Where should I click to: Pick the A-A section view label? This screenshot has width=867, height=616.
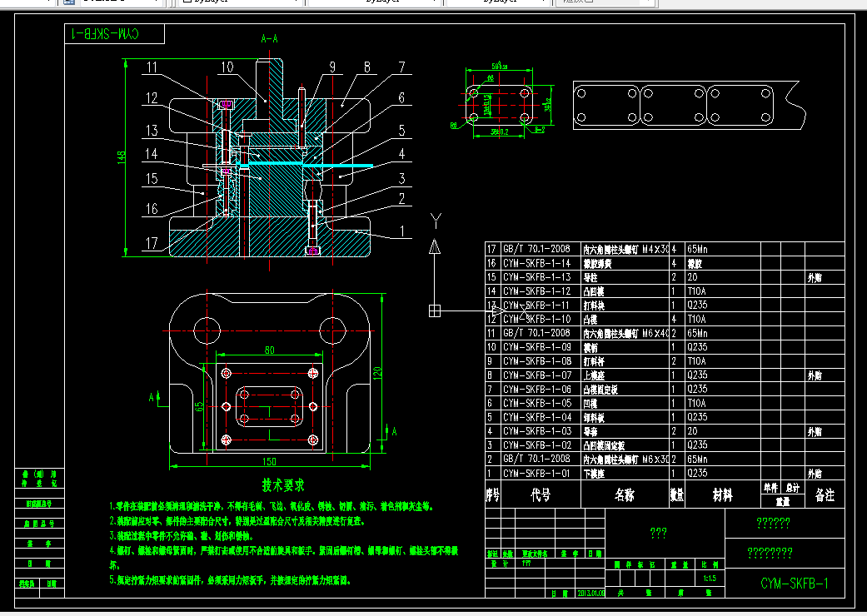point(269,38)
